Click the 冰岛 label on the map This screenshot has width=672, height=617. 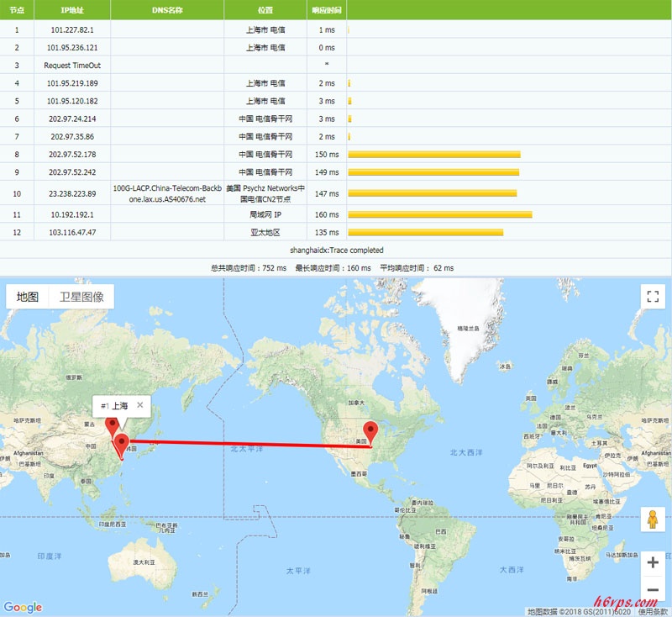[506, 367]
